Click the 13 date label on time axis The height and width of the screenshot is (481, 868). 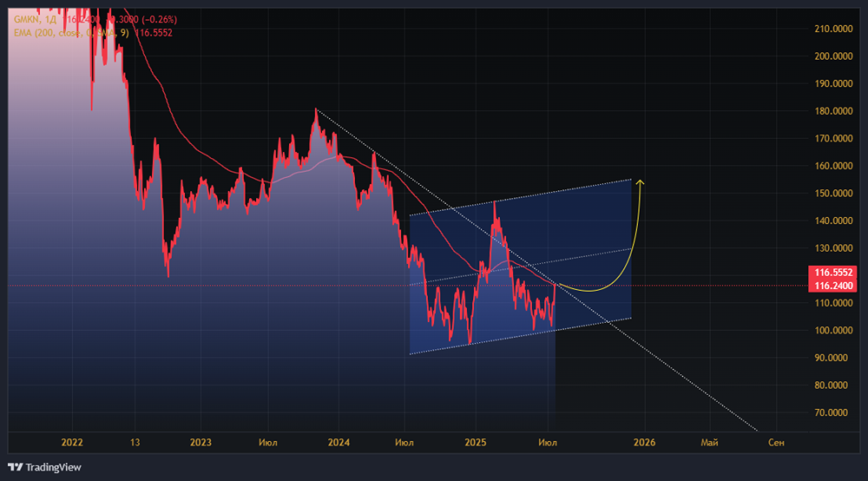(135, 442)
